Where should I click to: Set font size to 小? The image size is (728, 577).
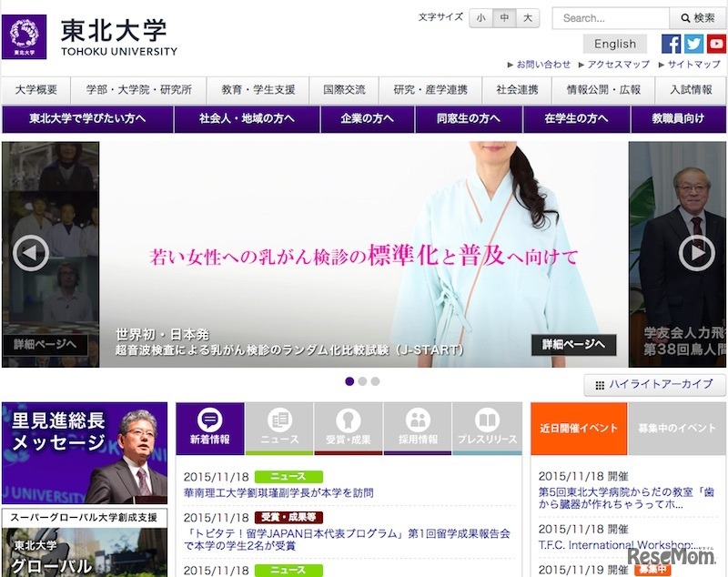point(480,18)
